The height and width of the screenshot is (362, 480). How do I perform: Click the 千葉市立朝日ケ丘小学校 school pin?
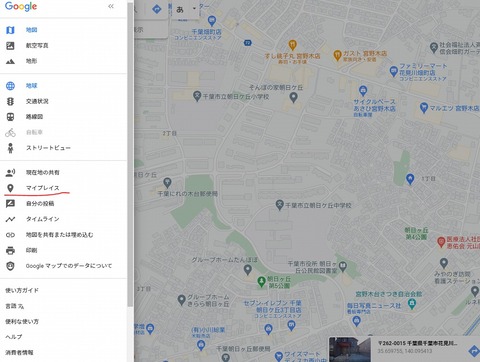coord(197,97)
